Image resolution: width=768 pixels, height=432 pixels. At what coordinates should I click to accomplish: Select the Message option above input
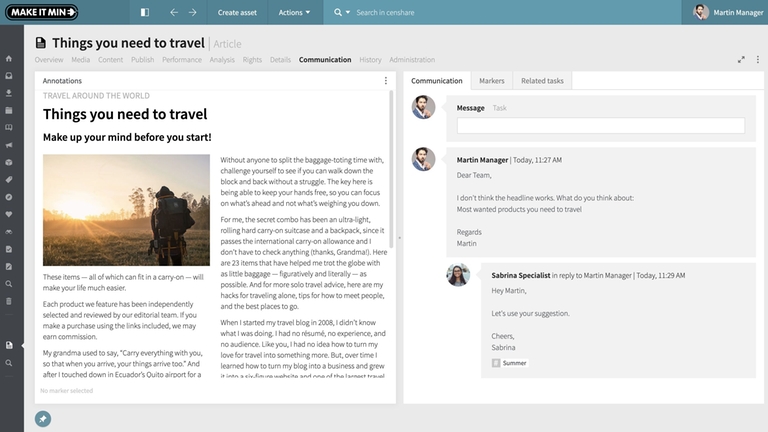point(470,108)
